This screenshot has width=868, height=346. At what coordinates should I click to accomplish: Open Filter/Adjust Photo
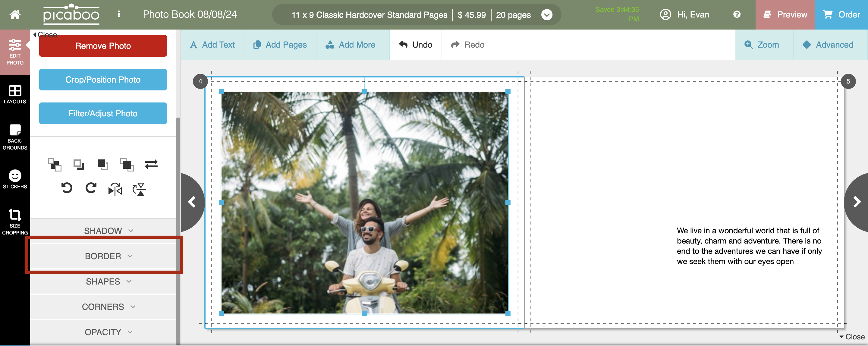(103, 113)
